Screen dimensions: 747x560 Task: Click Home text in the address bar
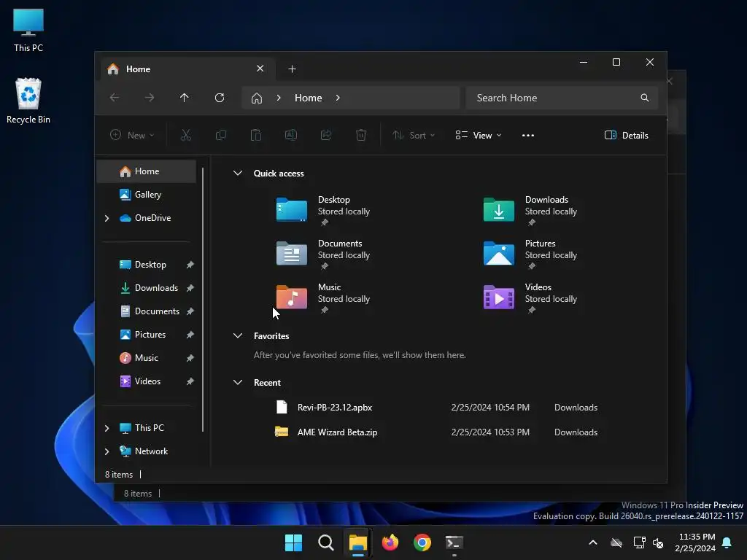click(x=309, y=98)
